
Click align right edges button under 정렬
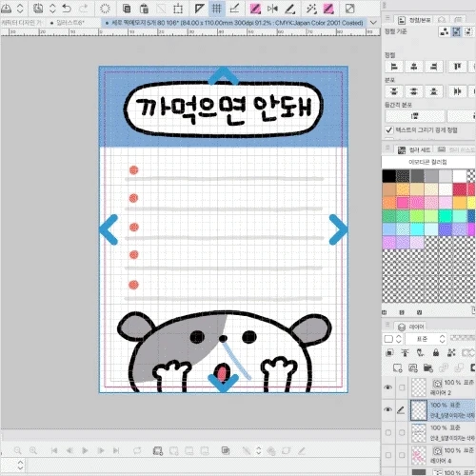coord(434,67)
